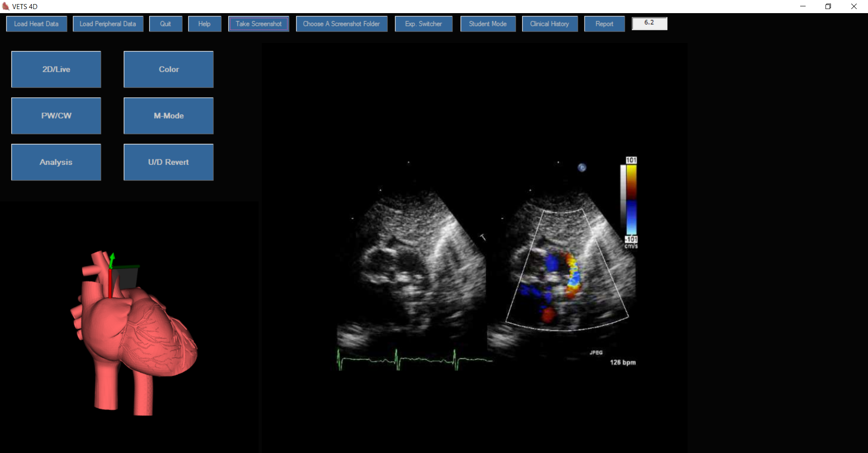
Task: Click the blue P marker icon
Action: [x=582, y=167]
